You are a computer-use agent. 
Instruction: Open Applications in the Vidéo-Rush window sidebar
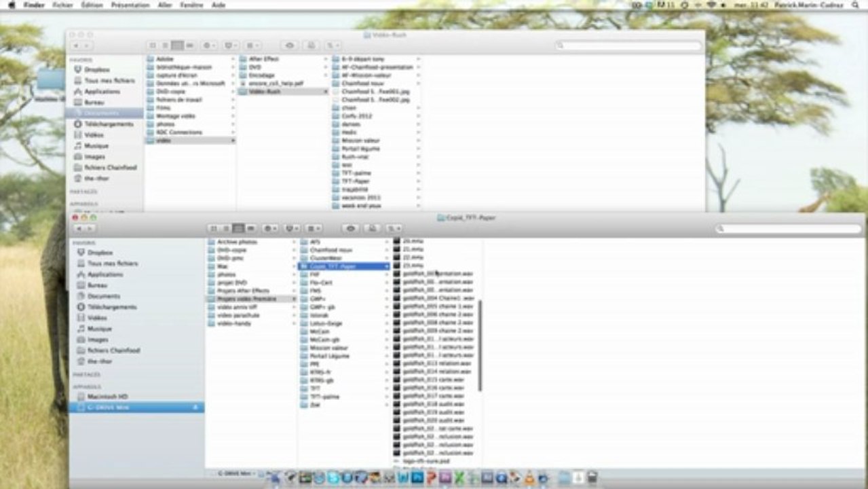pos(102,92)
